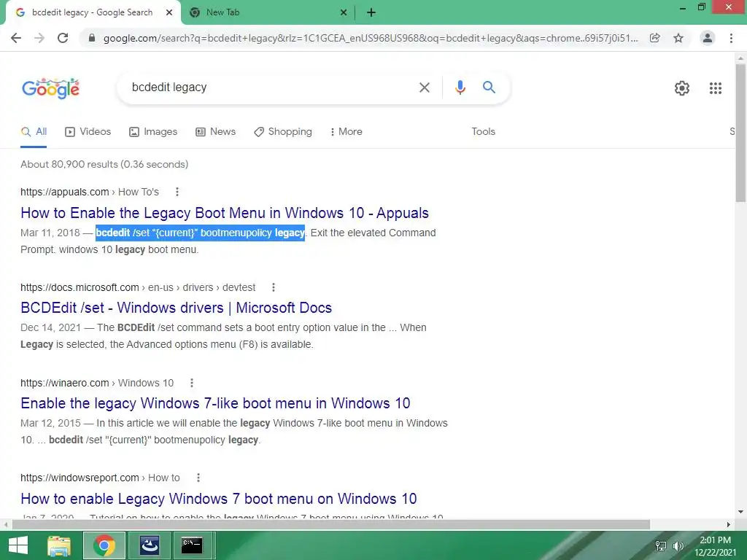Click the vertical scrollbar thumb
This screenshot has width=747, height=560.
[x=740, y=133]
